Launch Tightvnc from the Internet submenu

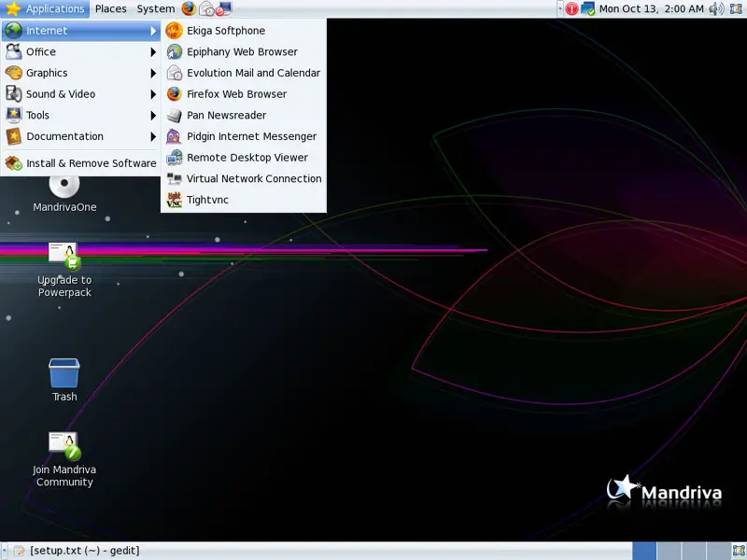point(244,200)
